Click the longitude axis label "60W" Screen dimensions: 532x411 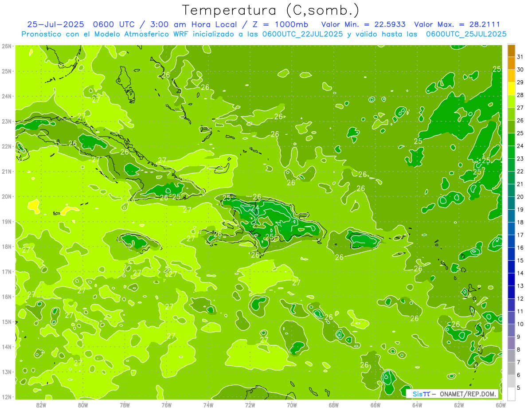point(501,405)
